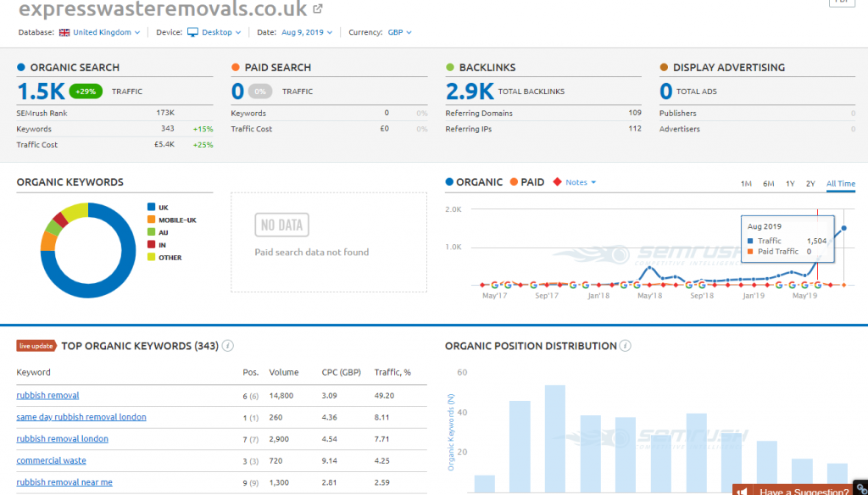868x495 pixels.
Task: Select the All Time range tab
Action: coord(840,184)
